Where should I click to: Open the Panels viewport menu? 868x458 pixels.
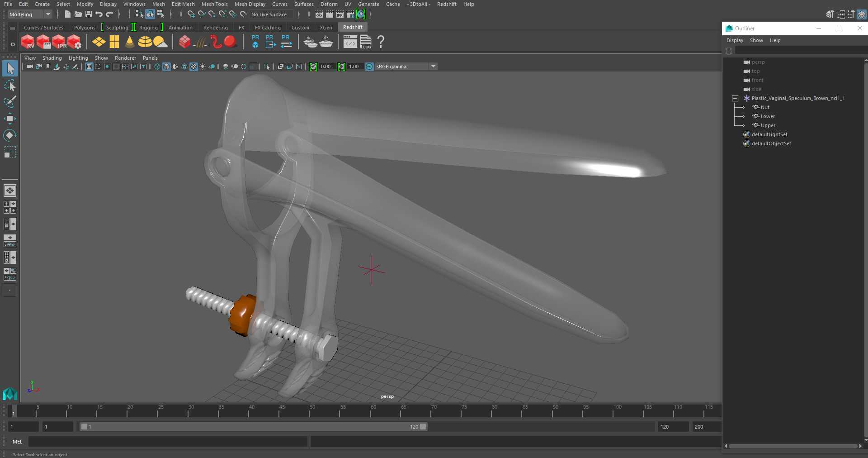point(150,58)
